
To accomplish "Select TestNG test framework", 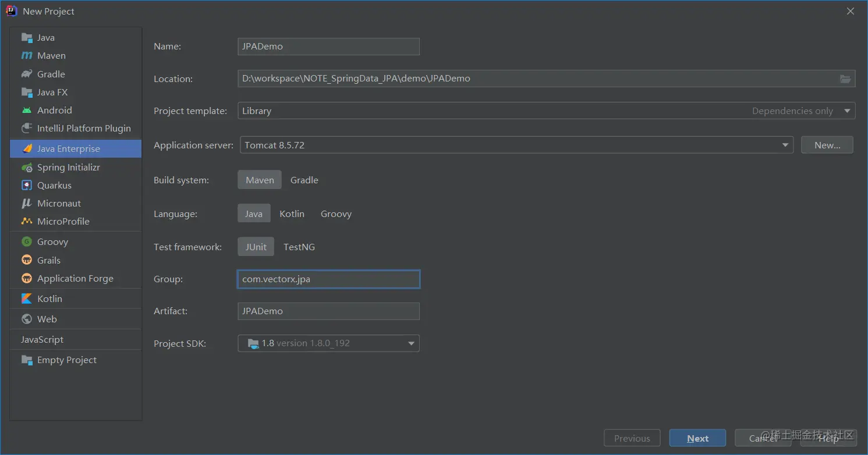I will pos(299,247).
